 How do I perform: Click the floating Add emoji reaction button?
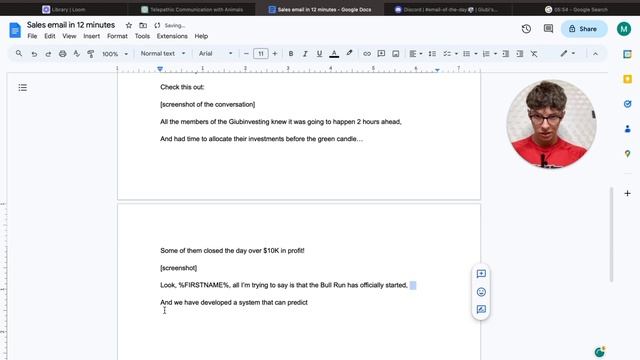tap(481, 292)
